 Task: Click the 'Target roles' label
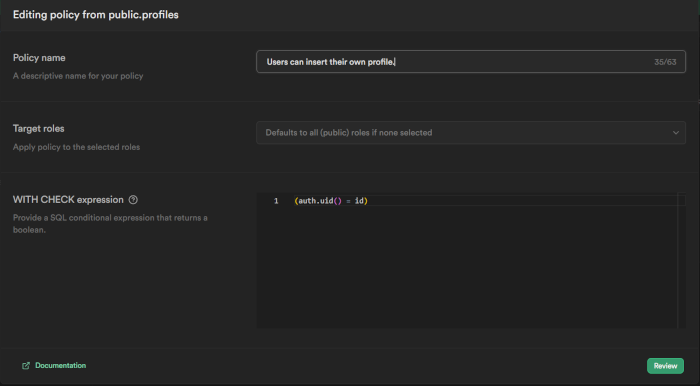tap(38, 129)
